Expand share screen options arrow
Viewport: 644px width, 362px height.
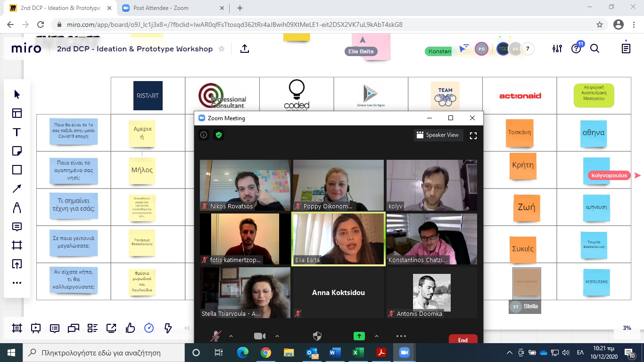(376, 336)
